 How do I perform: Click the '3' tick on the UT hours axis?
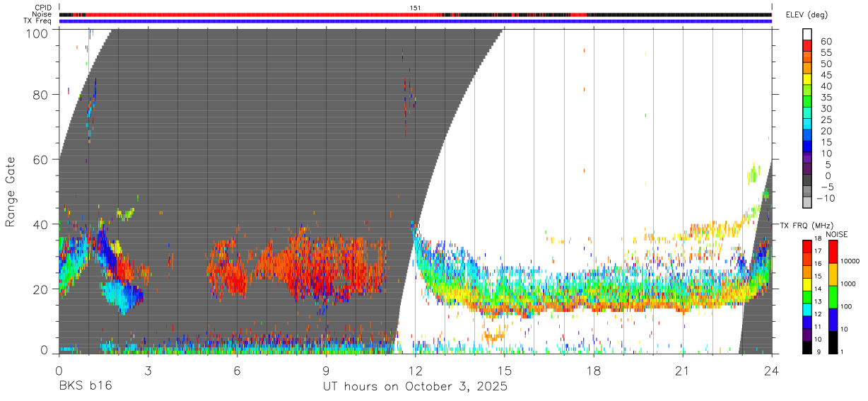click(x=148, y=371)
